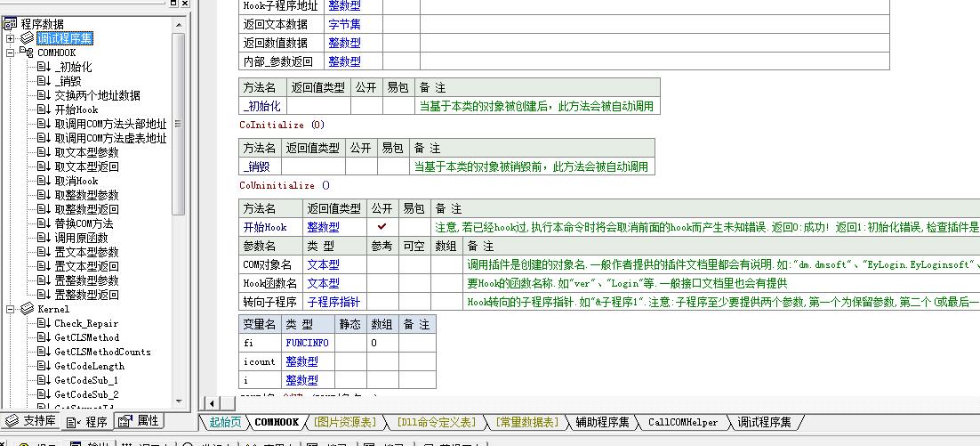
Task: Click the CoInitialize (0) code line
Action: [x=282, y=126]
